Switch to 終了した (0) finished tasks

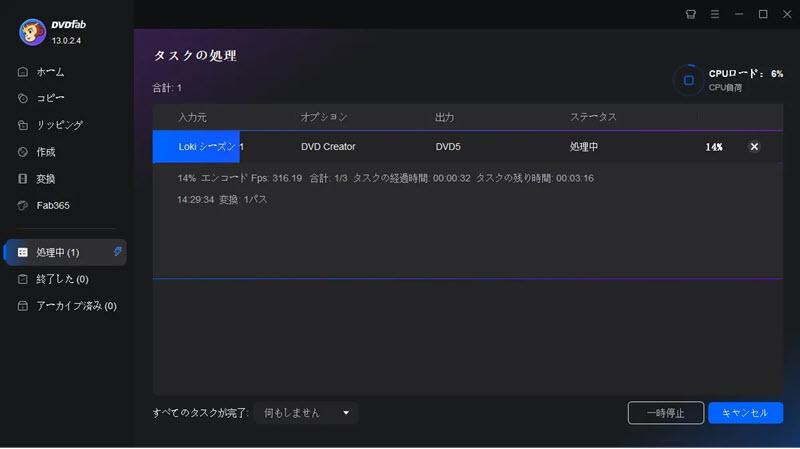tap(62, 279)
